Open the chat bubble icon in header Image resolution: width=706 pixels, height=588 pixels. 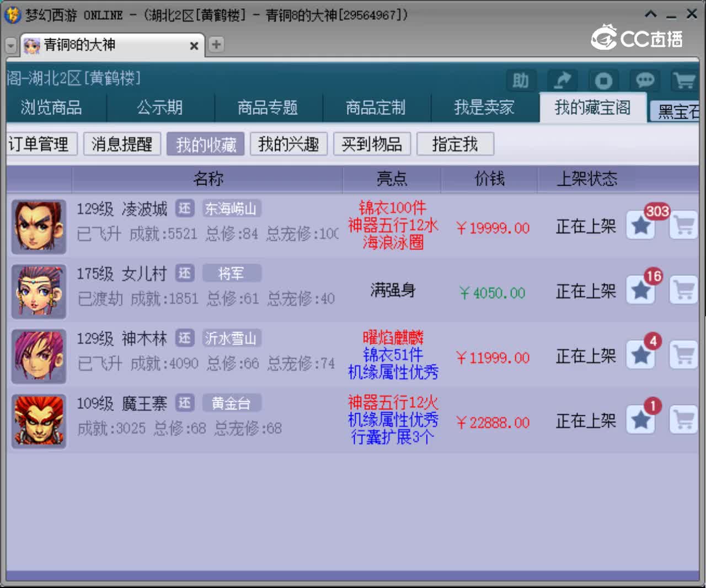[645, 81]
